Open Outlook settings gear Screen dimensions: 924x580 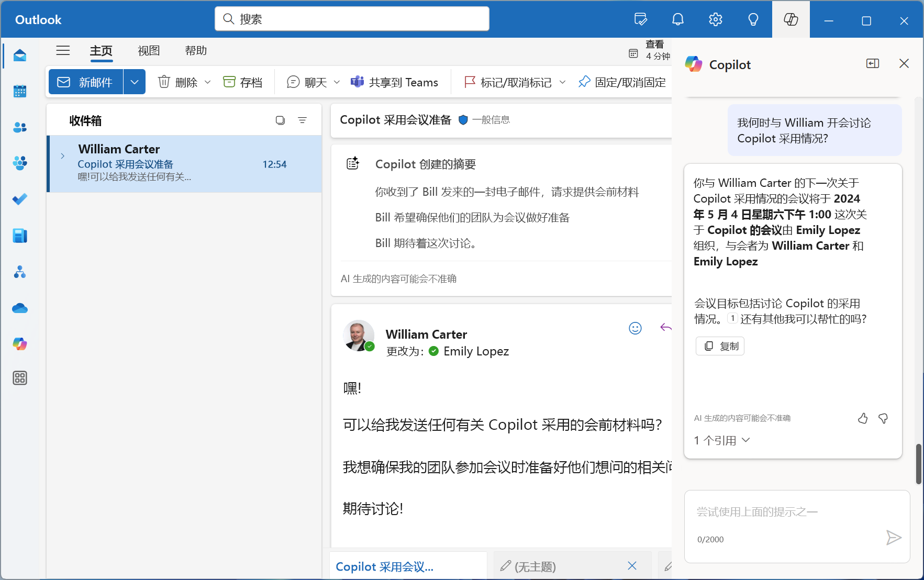point(716,19)
